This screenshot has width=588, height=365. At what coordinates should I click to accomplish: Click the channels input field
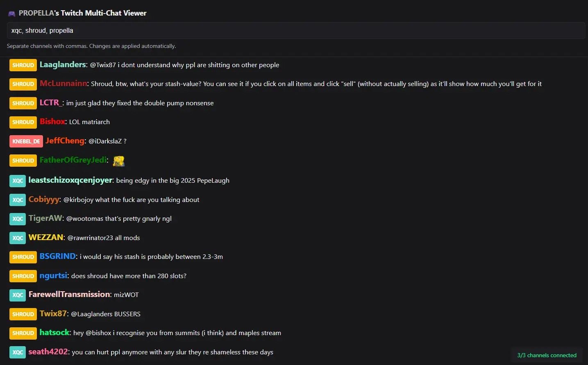click(295, 31)
